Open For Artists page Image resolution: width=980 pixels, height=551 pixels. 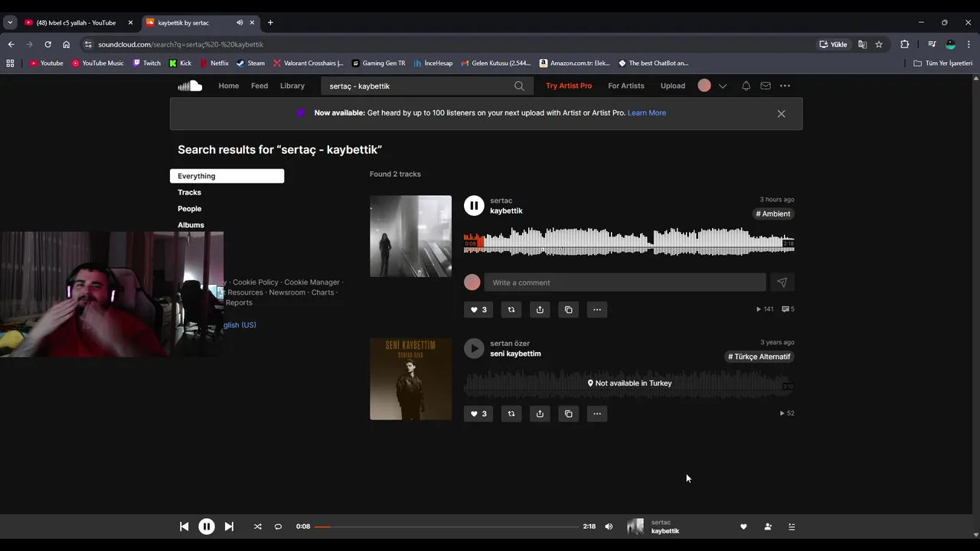tap(626, 86)
